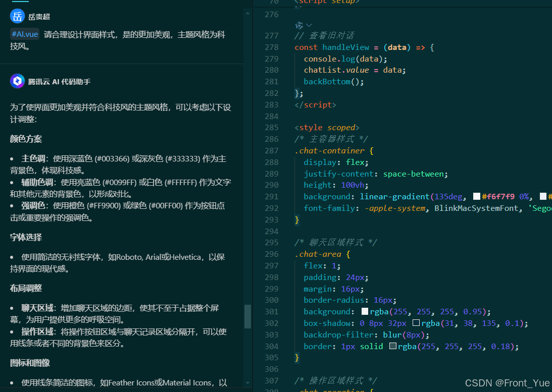Viewport: 552px width, 392px height.
Task: Click the scroll-up arrow in chat panel
Action: click(247, 13)
